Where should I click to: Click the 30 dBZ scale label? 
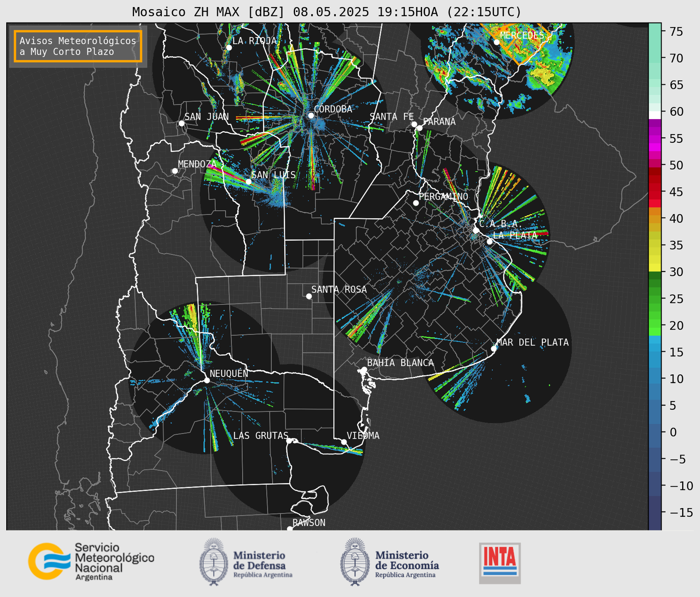click(x=676, y=272)
